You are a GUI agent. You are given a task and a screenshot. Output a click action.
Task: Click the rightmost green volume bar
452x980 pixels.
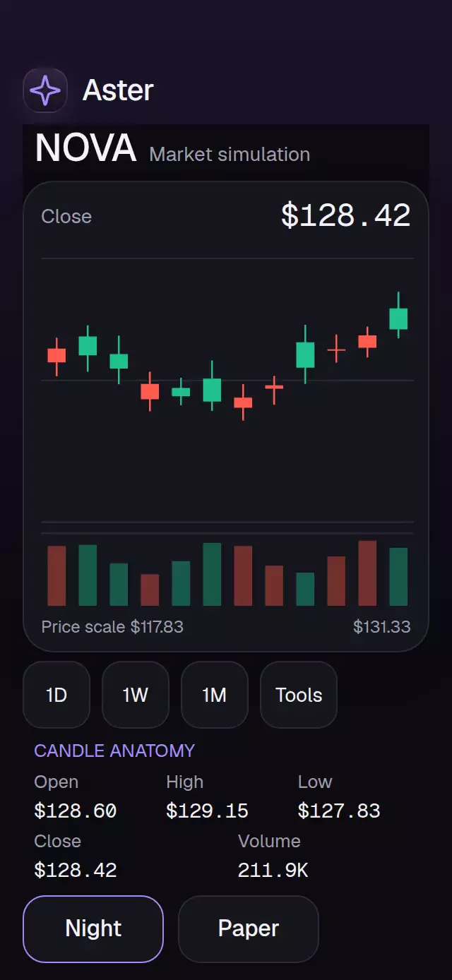398,577
